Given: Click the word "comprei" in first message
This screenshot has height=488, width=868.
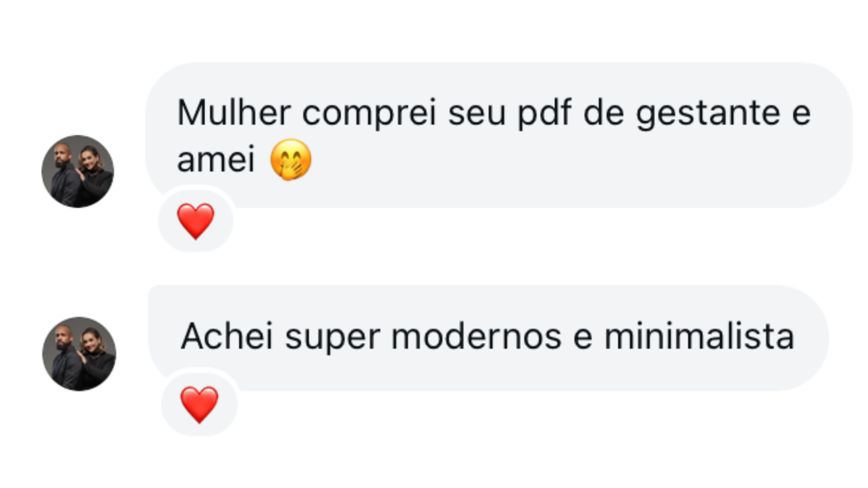Looking at the screenshot, I should 369,113.
